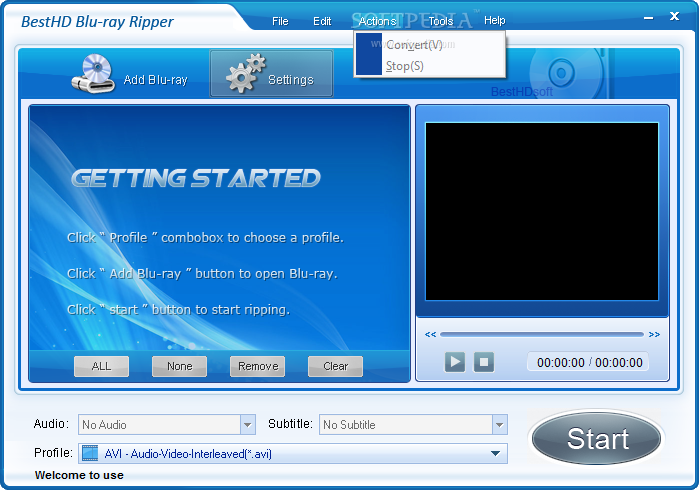Open the Edit menu

point(322,21)
